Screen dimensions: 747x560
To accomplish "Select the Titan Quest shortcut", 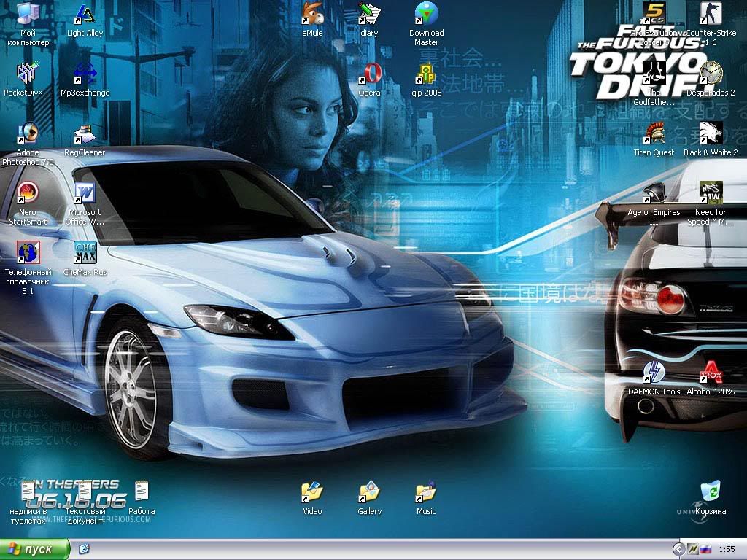I will pos(654,133).
